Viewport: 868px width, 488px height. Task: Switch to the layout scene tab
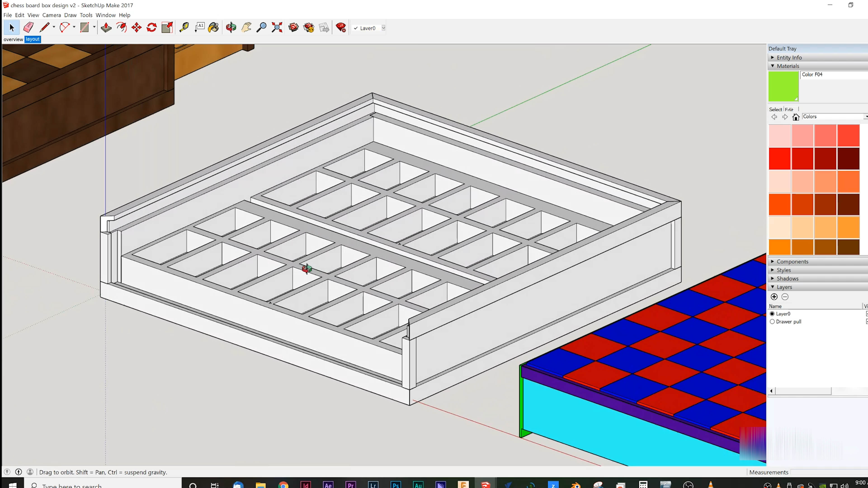click(33, 39)
